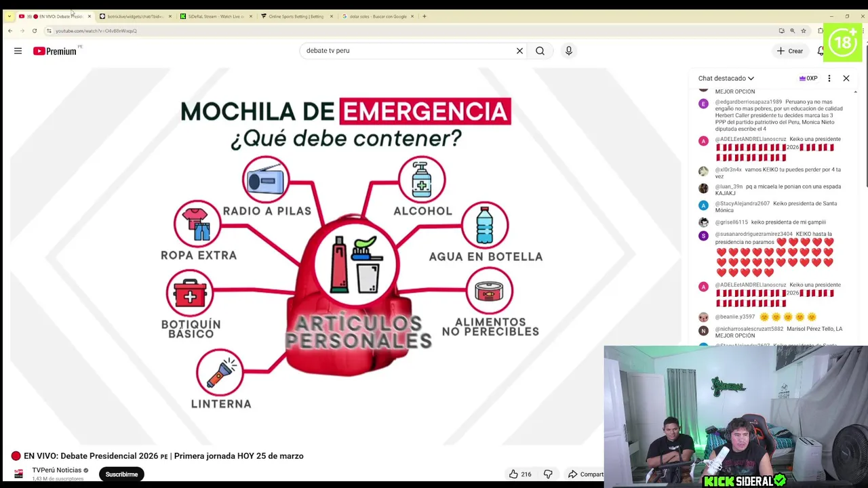This screenshot has width=868, height=488.
Task: Click the magnifier search button
Action: pos(540,51)
